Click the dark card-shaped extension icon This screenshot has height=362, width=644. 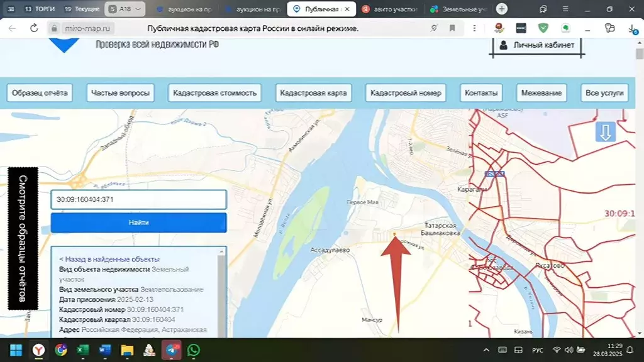pyautogui.click(x=521, y=28)
